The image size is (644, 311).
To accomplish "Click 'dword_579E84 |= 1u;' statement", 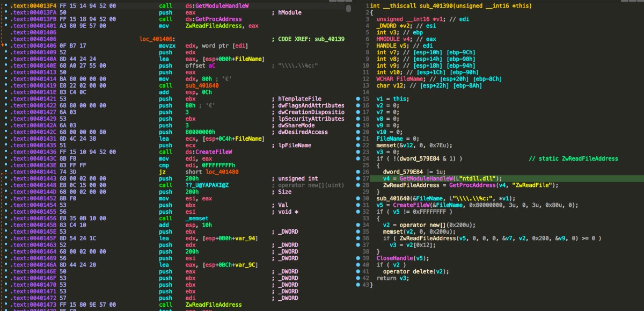I will pyautogui.click(x=415, y=172).
